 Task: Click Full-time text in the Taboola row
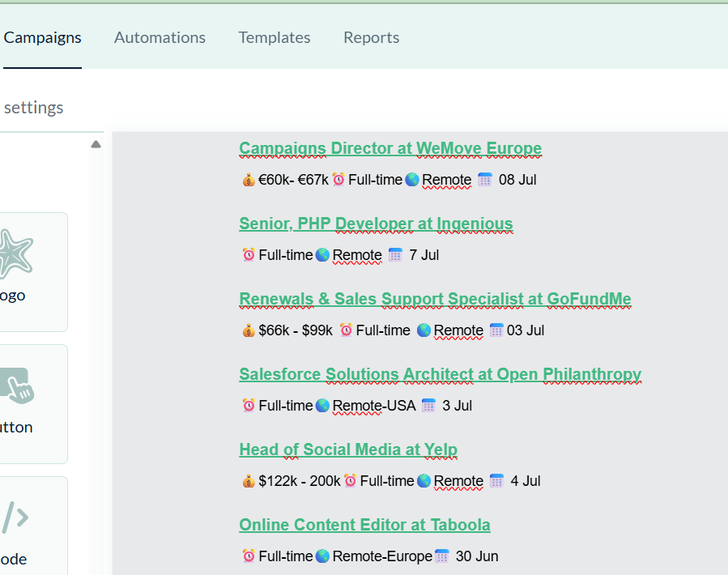[286, 556]
